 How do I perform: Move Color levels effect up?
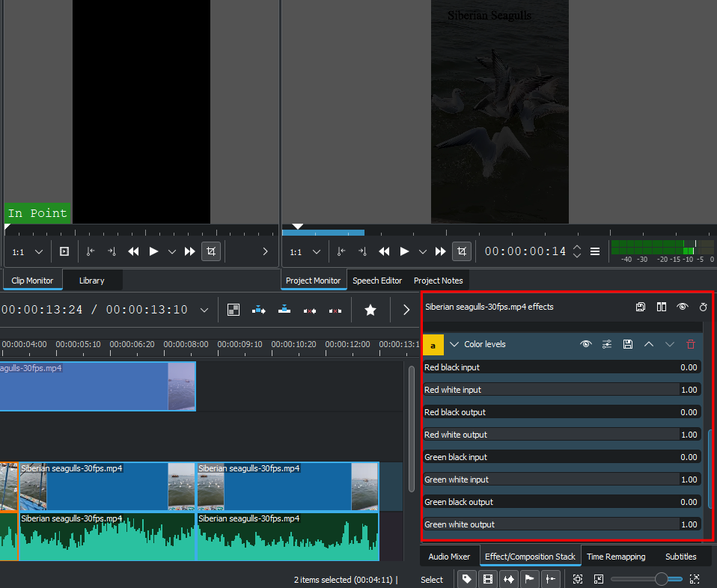point(649,344)
